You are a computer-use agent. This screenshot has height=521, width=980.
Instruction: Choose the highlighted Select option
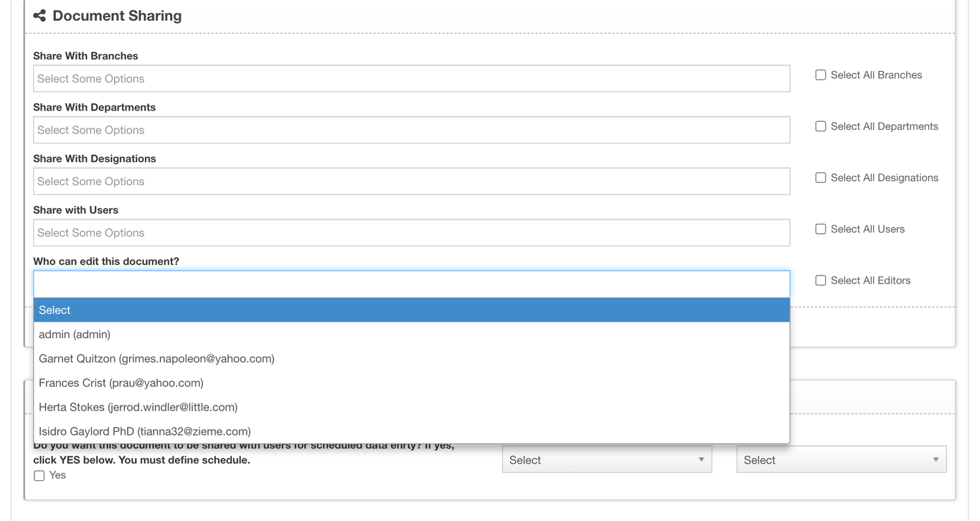coord(412,310)
